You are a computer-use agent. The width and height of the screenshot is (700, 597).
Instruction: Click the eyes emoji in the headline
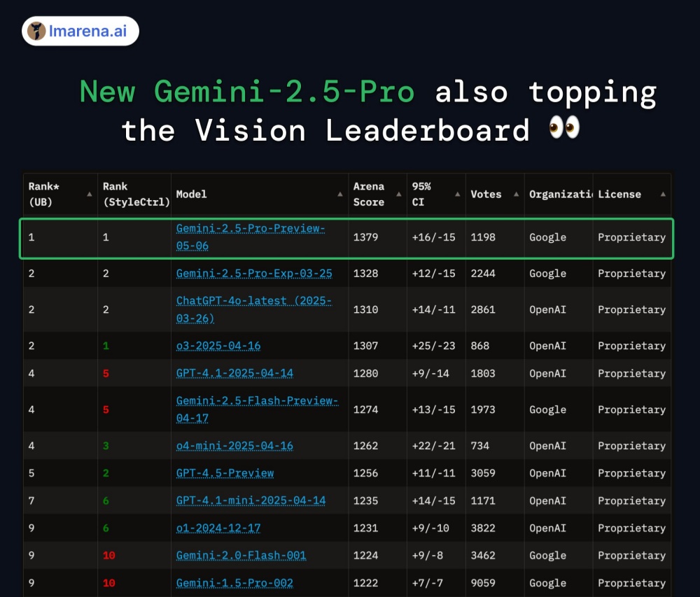click(x=564, y=129)
